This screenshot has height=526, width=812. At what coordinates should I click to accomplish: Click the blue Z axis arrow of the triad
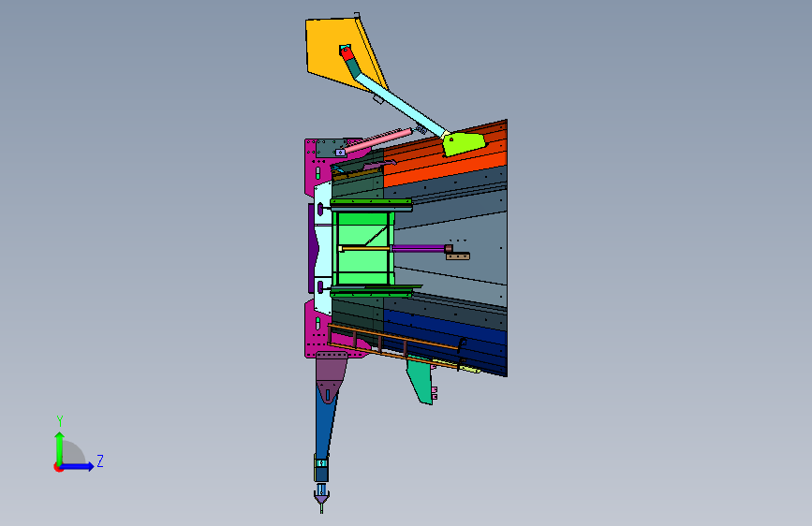coord(79,466)
